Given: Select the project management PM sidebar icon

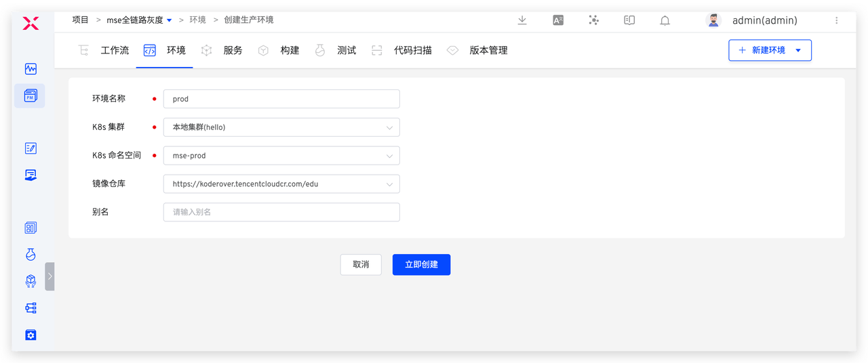Looking at the screenshot, I should 31,96.
